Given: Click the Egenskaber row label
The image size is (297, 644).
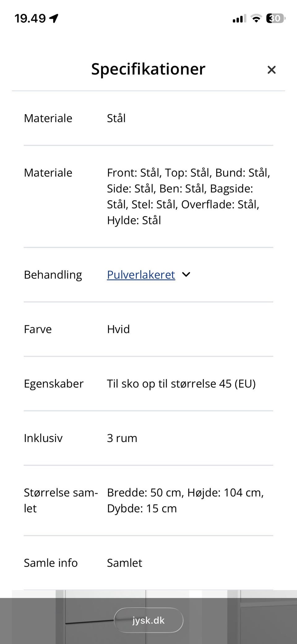Looking at the screenshot, I should pos(54,384).
